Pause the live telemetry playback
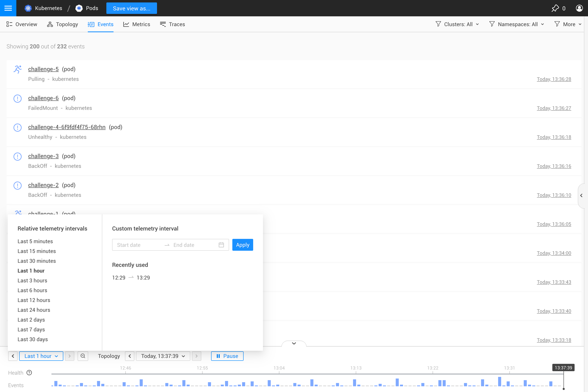The height and width of the screenshot is (392, 588). click(227, 356)
